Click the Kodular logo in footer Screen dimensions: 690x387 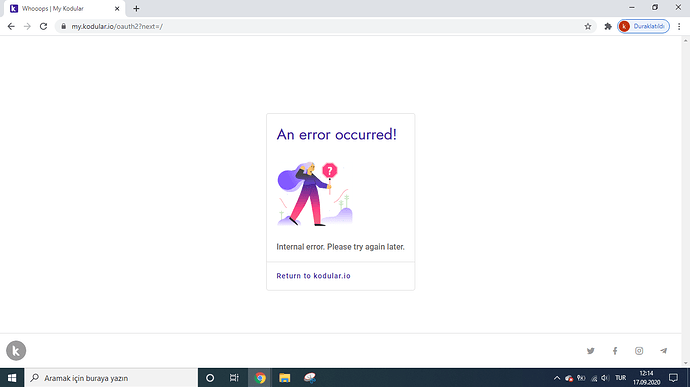coord(16,350)
